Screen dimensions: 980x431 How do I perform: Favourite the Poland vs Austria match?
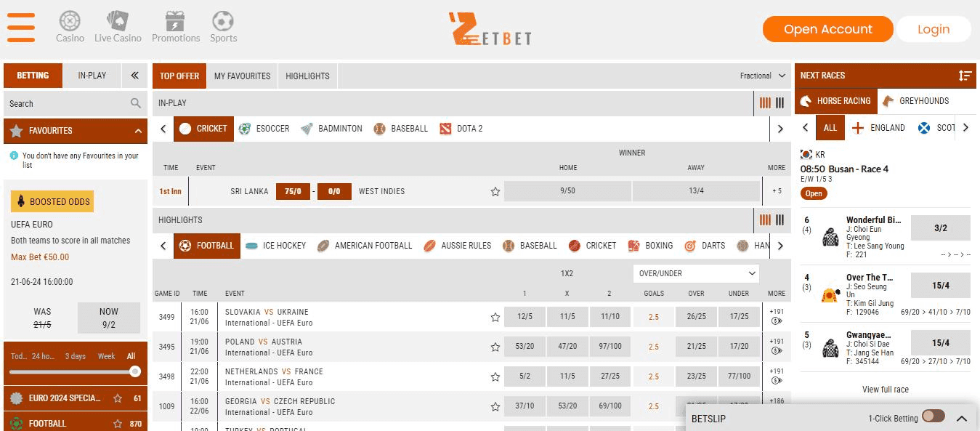[x=495, y=347]
